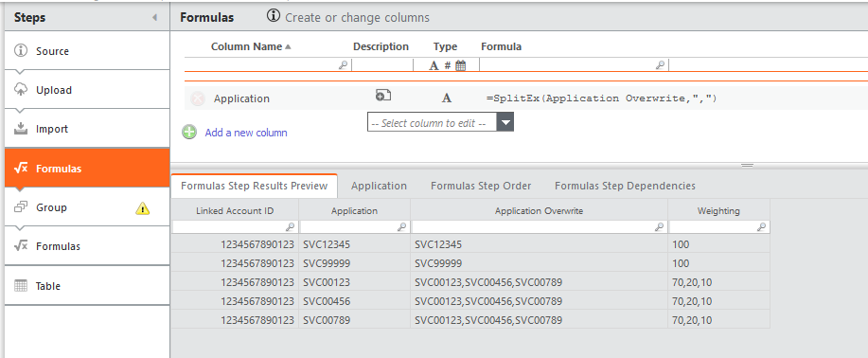Click the Source info icon
The image size is (868, 358).
tap(21, 50)
